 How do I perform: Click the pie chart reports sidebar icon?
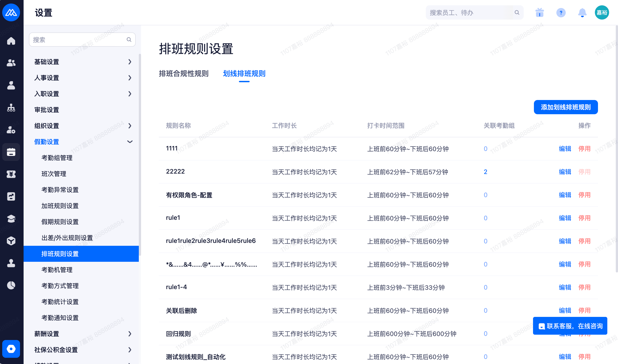[11, 285]
